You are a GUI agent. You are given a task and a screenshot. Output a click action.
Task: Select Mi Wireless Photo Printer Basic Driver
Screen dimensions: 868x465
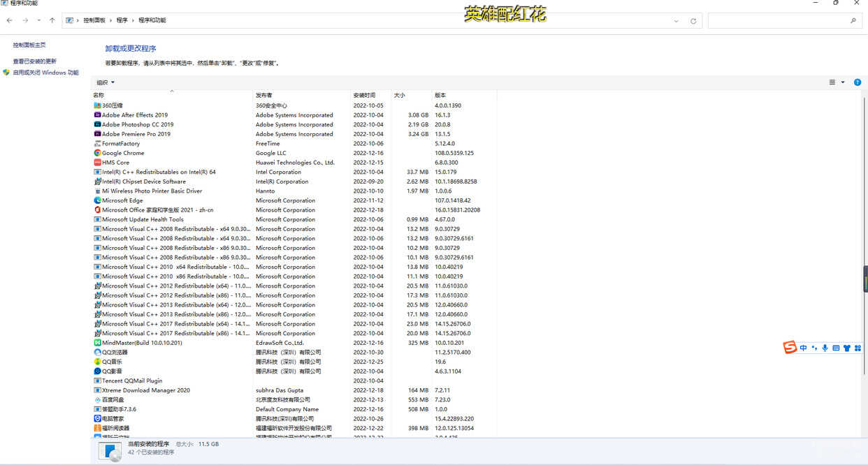[294, 191]
